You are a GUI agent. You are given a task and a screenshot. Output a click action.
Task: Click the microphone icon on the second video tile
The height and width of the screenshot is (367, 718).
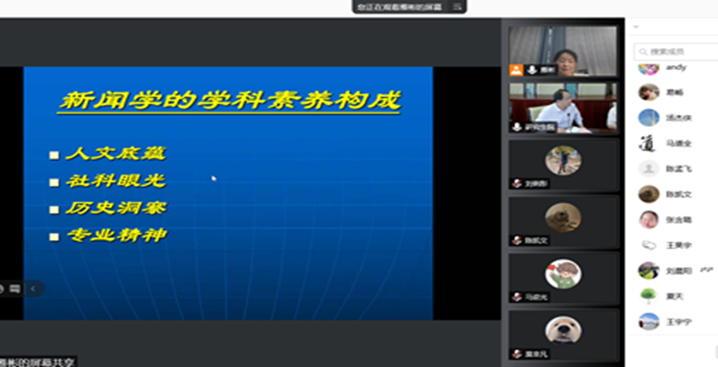tap(517, 127)
